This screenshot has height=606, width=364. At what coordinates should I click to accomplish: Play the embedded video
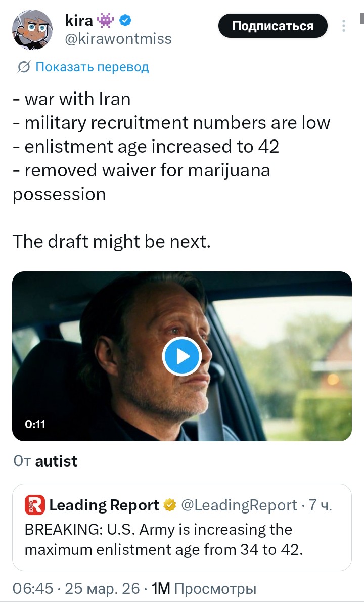click(181, 356)
